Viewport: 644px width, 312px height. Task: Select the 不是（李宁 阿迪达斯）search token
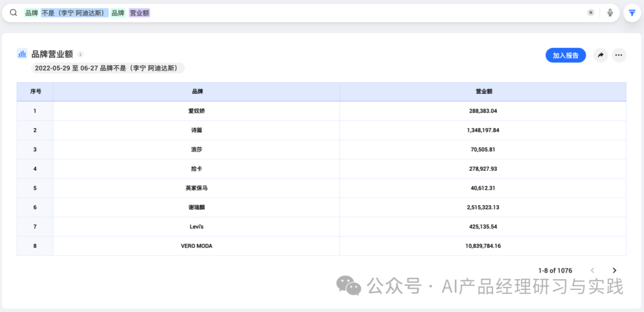tap(75, 13)
